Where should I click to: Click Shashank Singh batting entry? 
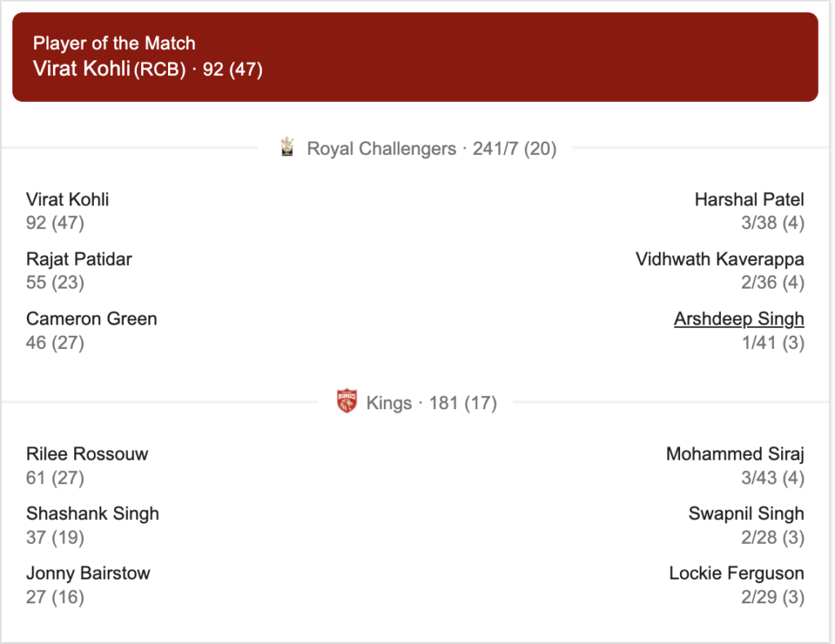93,525
